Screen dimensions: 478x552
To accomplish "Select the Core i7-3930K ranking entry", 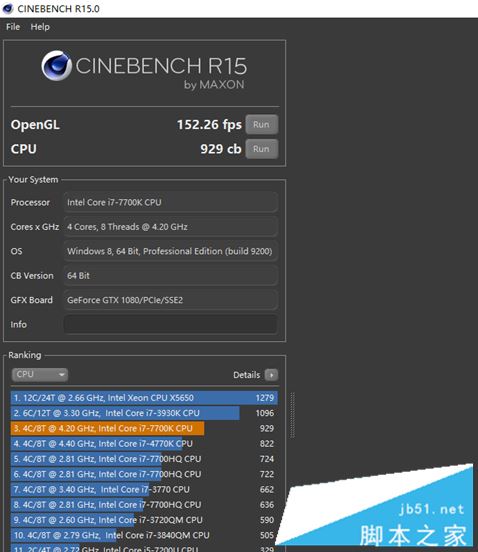I will pos(144,413).
